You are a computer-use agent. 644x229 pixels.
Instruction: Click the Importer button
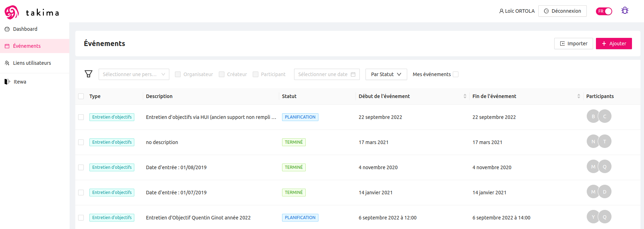[573, 44]
